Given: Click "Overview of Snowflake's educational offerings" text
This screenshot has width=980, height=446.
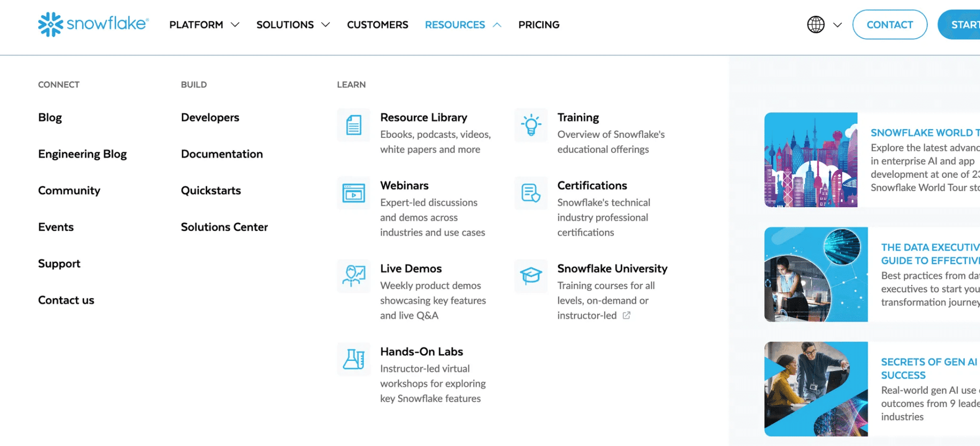Looking at the screenshot, I should coord(611,142).
